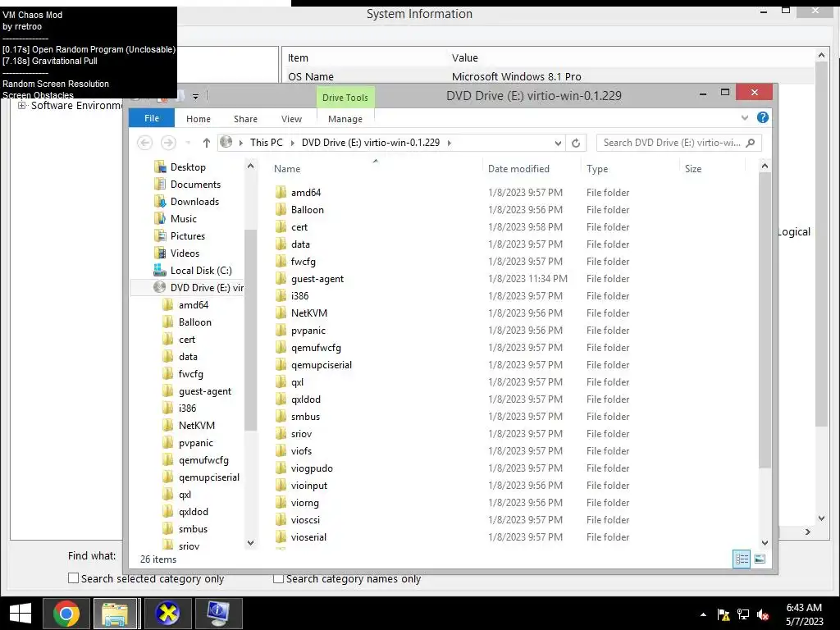Image resolution: width=840 pixels, height=630 pixels.
Task: Open Pictures in navigation pane
Action: (x=180, y=235)
